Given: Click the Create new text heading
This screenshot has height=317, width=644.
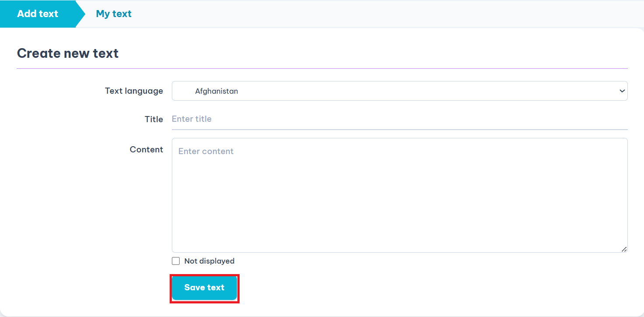Looking at the screenshot, I should [x=67, y=53].
